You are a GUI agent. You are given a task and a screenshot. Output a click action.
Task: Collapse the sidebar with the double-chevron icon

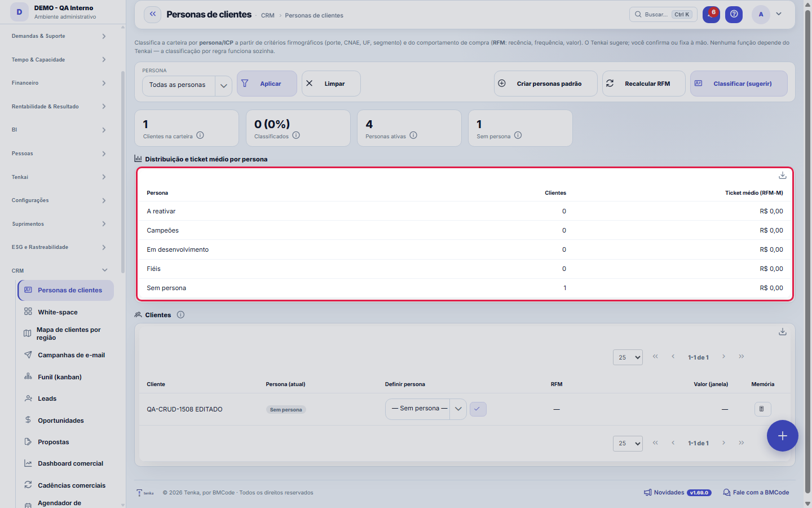click(152, 15)
